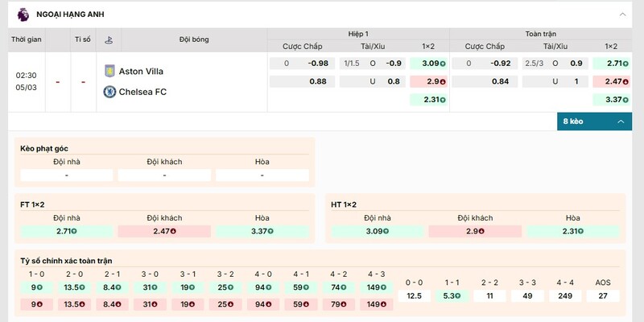Open the Chelsea FC team name link
Viewport: 644px width, 322px height.
(142, 92)
